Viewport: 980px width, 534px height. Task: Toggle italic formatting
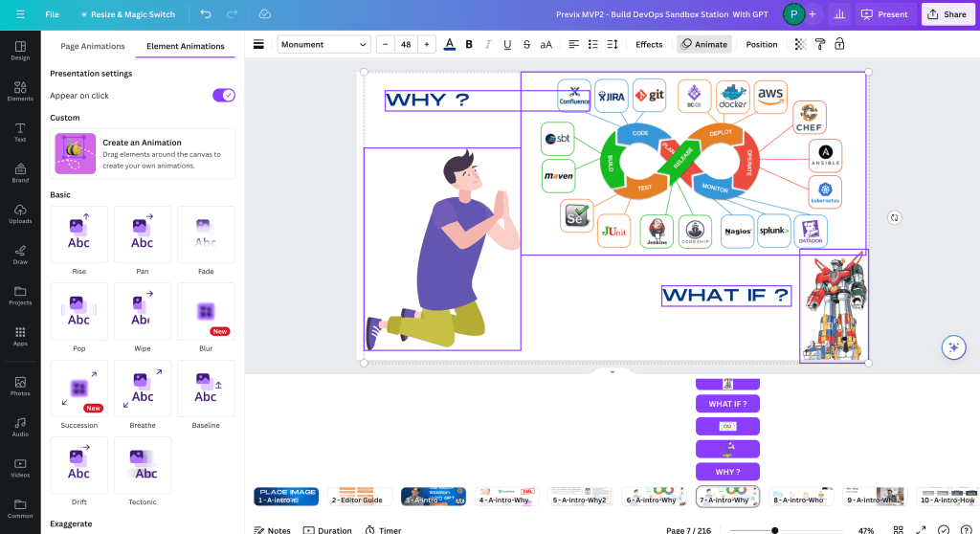tap(488, 44)
